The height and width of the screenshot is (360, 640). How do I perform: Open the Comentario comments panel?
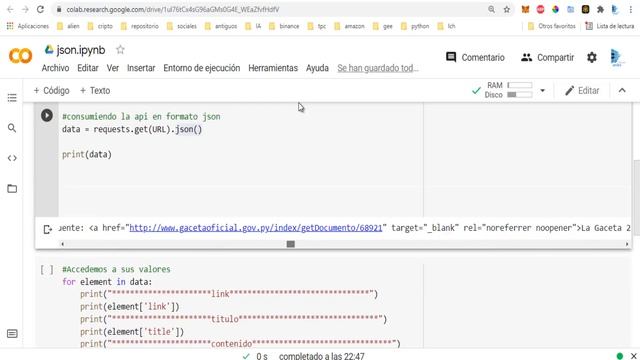(x=475, y=58)
